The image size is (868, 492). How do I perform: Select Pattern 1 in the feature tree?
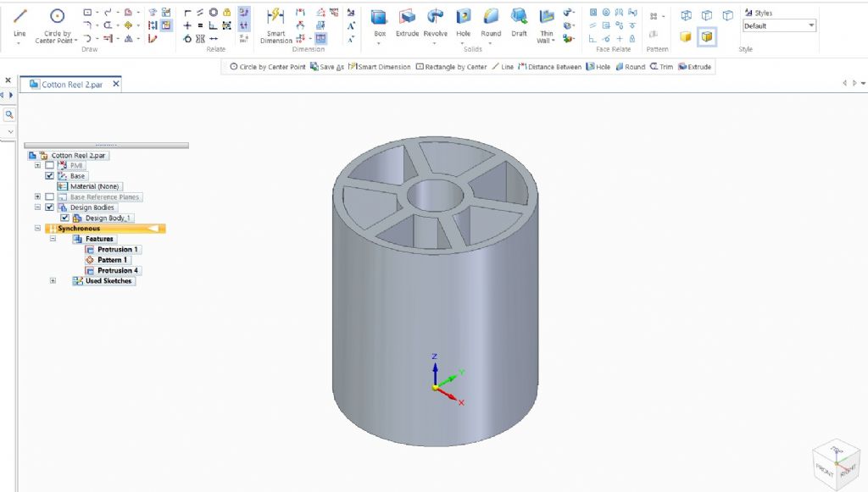pos(112,260)
